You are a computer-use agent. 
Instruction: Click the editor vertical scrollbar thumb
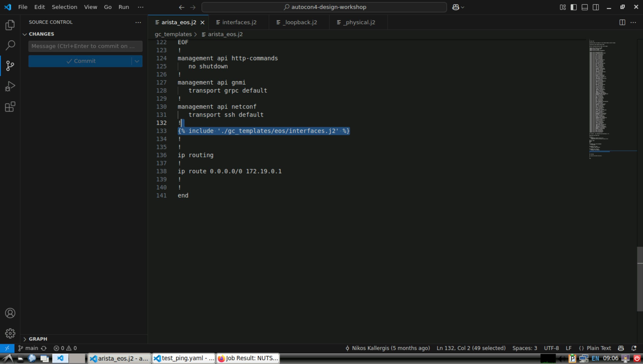(x=640, y=279)
